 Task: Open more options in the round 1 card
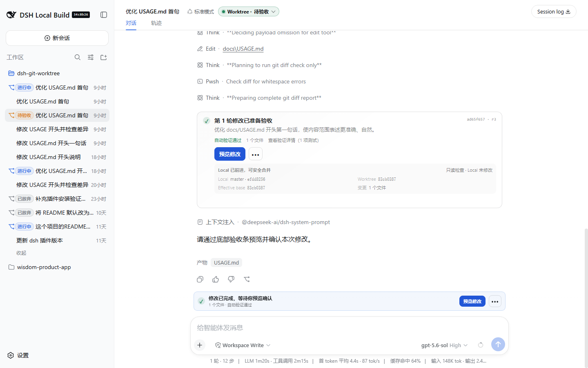(x=256, y=154)
